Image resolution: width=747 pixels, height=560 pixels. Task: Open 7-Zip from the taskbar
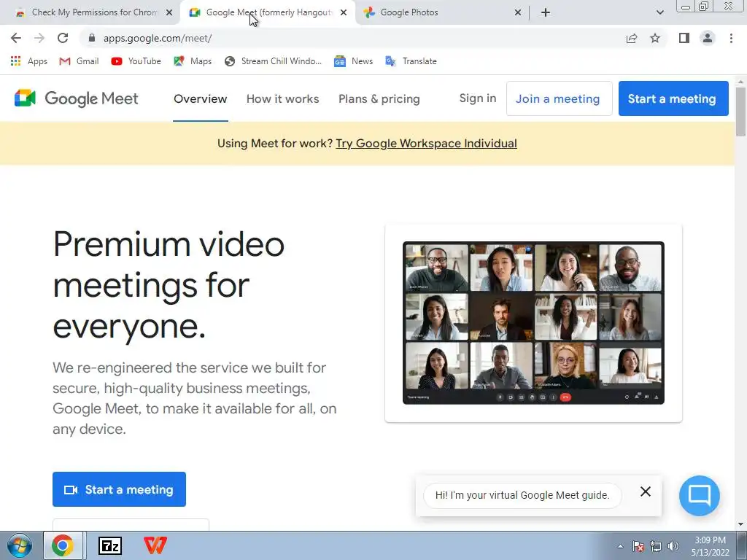[x=110, y=545]
